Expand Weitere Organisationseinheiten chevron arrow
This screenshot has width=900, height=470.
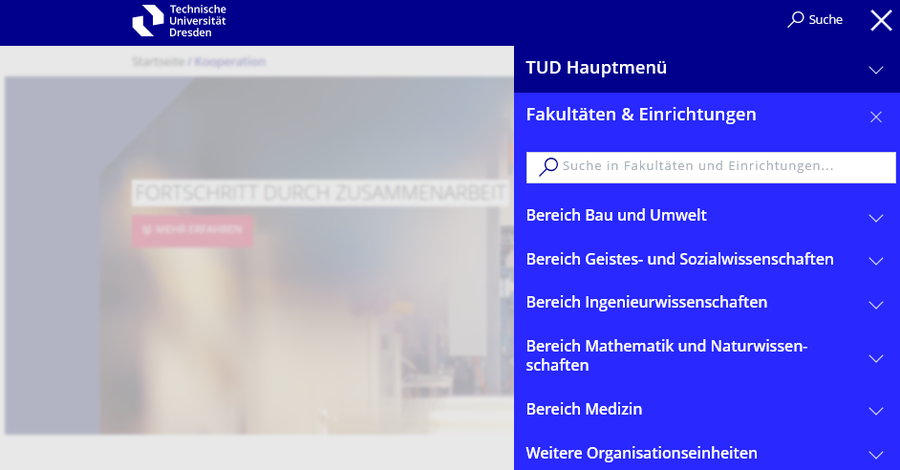pos(876,455)
